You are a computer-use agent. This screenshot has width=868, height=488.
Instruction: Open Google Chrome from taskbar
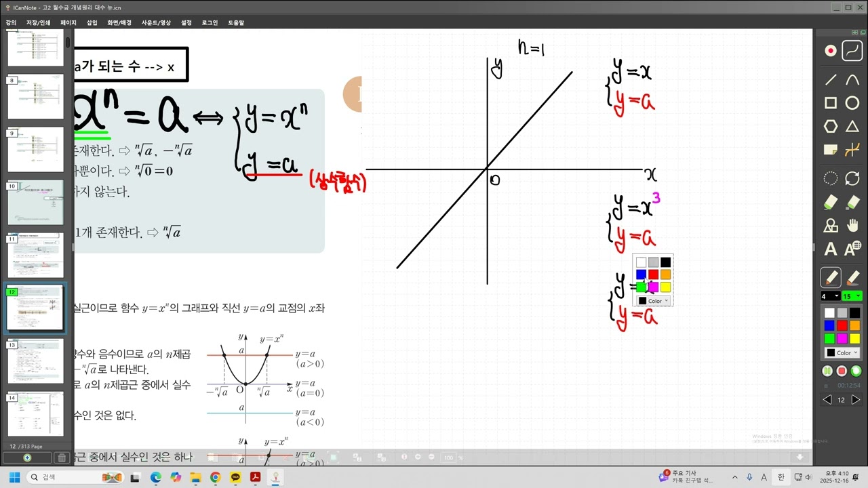click(216, 477)
